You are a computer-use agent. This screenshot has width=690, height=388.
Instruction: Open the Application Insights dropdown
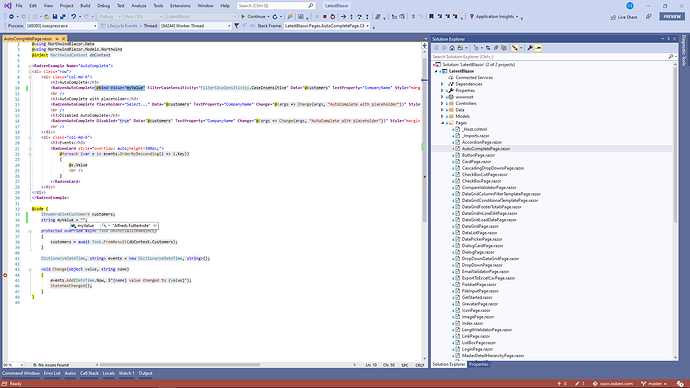pos(517,16)
